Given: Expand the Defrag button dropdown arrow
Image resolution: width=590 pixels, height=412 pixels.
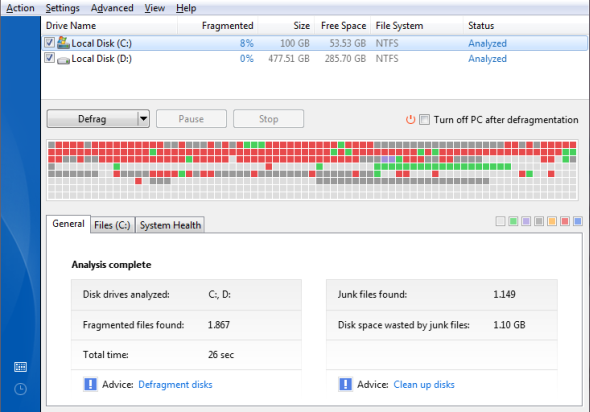Looking at the screenshot, I should [x=143, y=119].
